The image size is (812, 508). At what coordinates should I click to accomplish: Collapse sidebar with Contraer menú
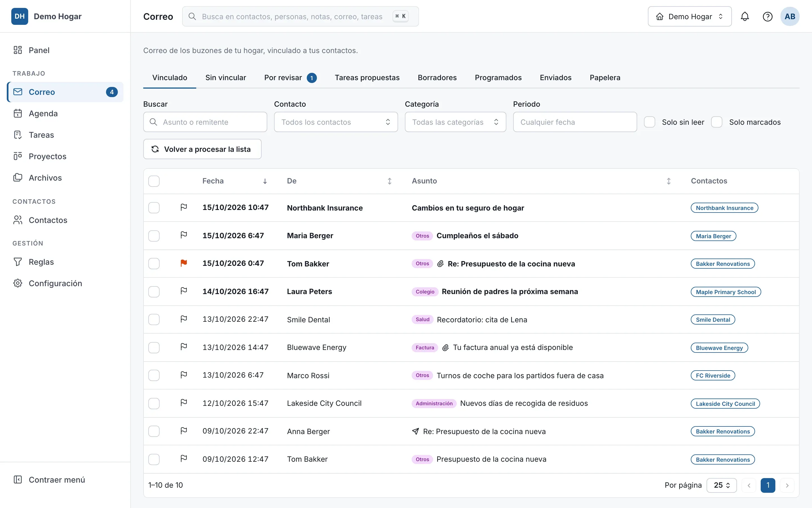coord(65,479)
